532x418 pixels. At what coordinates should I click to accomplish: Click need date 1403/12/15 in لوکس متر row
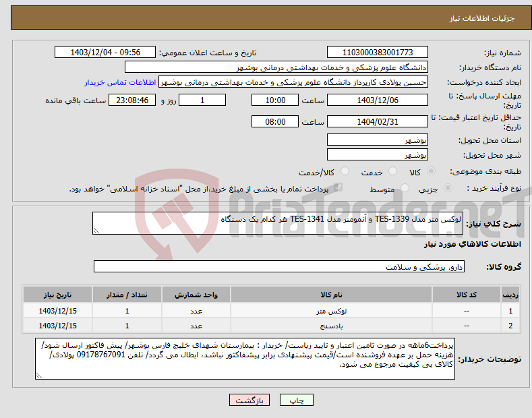[x=58, y=311]
